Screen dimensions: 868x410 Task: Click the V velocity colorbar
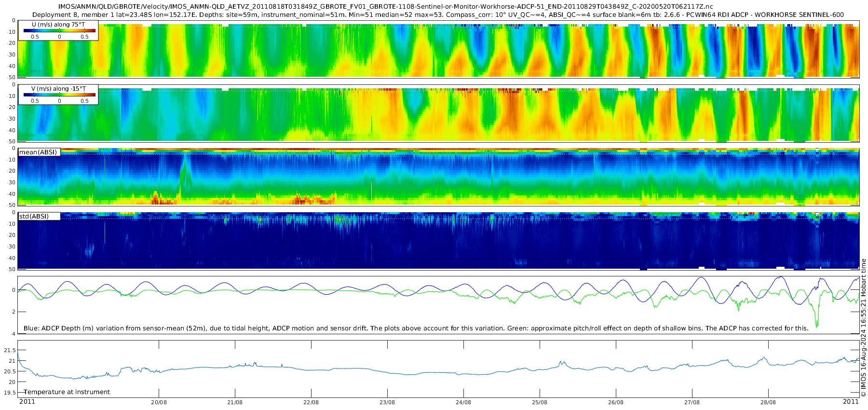pos(59,95)
